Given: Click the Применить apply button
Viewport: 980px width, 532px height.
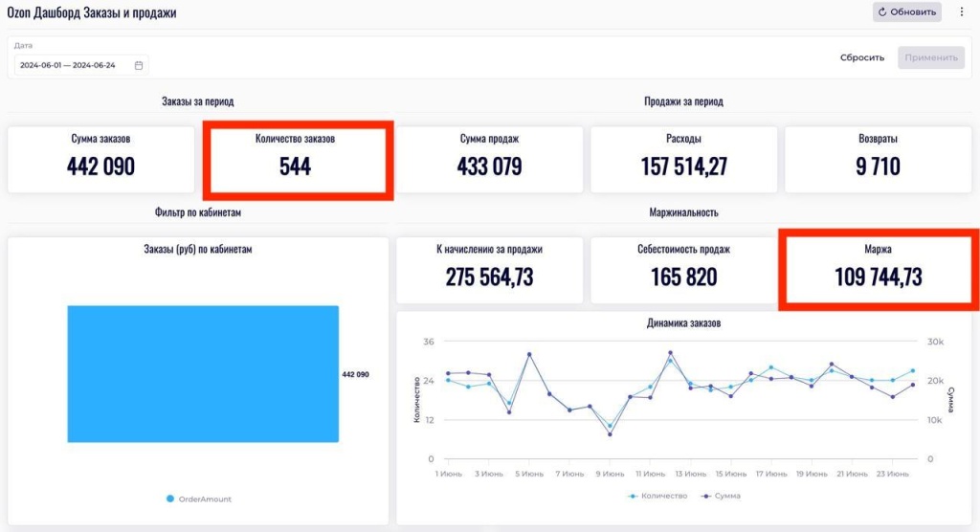Looking at the screenshot, I should (930, 57).
